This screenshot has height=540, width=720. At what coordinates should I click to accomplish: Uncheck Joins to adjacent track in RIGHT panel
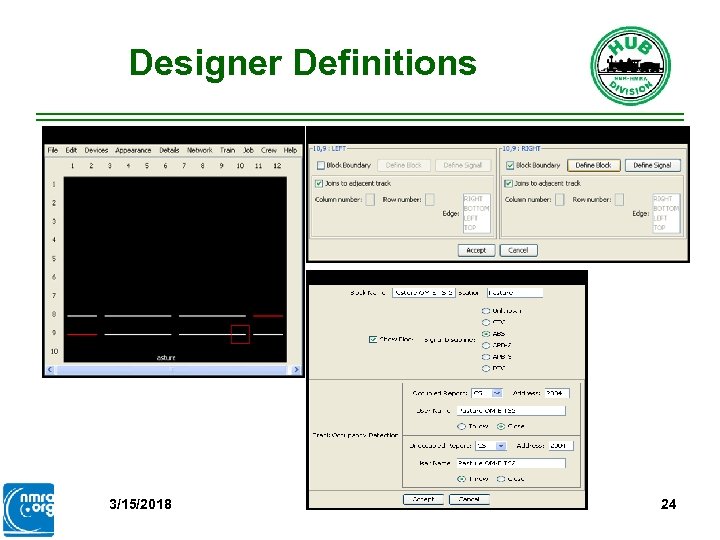click(508, 183)
